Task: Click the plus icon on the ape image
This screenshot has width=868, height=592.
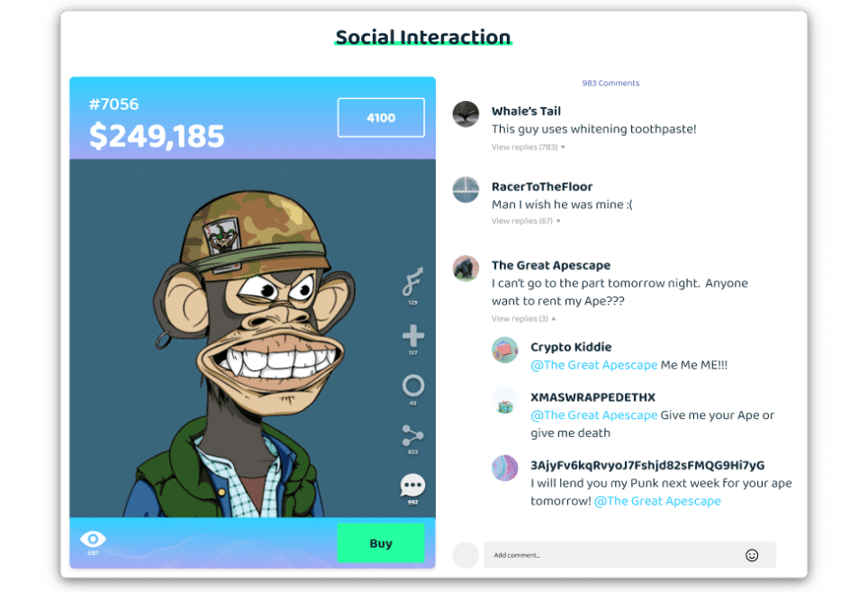Action: point(413,335)
